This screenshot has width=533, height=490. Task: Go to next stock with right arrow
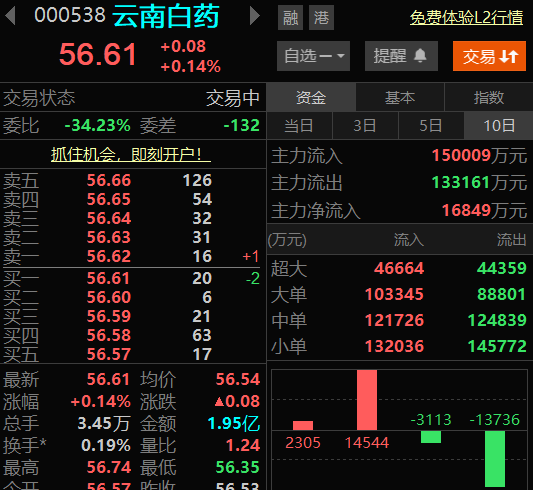[x=254, y=16]
